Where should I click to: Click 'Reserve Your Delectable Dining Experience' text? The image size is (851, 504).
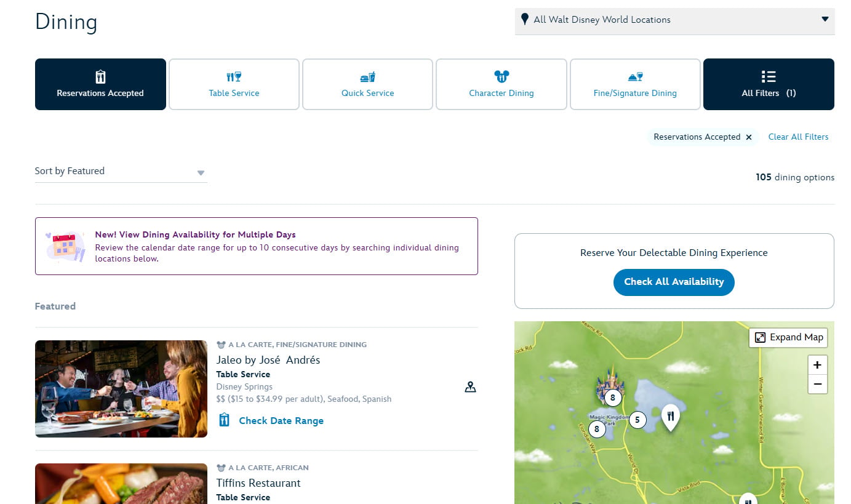[x=674, y=253]
